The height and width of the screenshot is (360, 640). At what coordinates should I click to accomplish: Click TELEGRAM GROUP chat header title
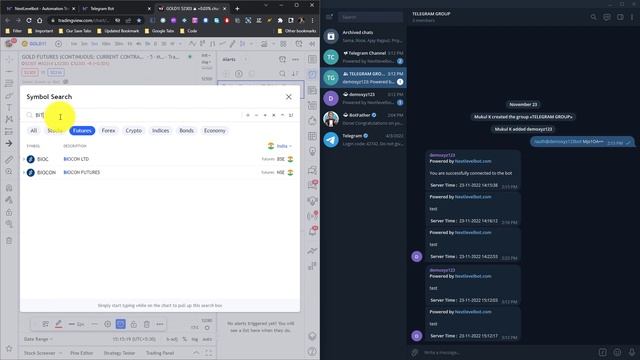(x=431, y=13)
